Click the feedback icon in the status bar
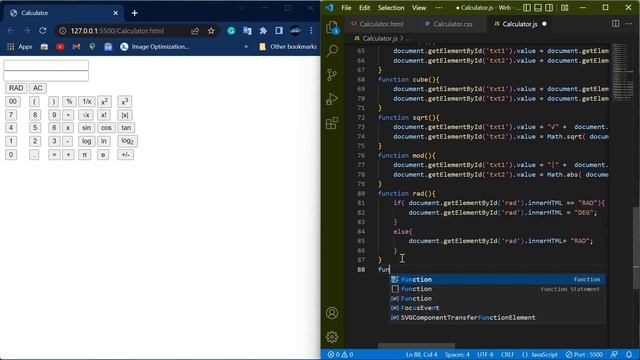 coord(614,354)
